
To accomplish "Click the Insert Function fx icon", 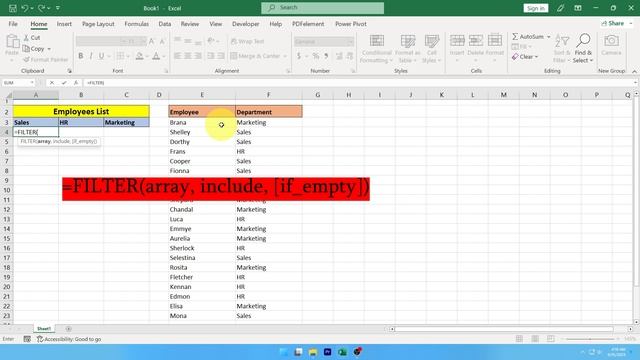I will [x=76, y=83].
